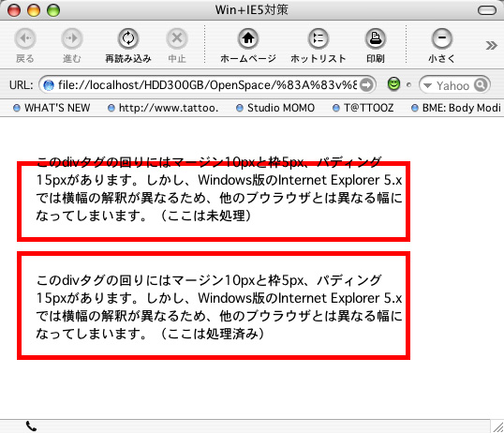Click inside the URL address field
Screen dimensions: 504x433
(207, 85)
